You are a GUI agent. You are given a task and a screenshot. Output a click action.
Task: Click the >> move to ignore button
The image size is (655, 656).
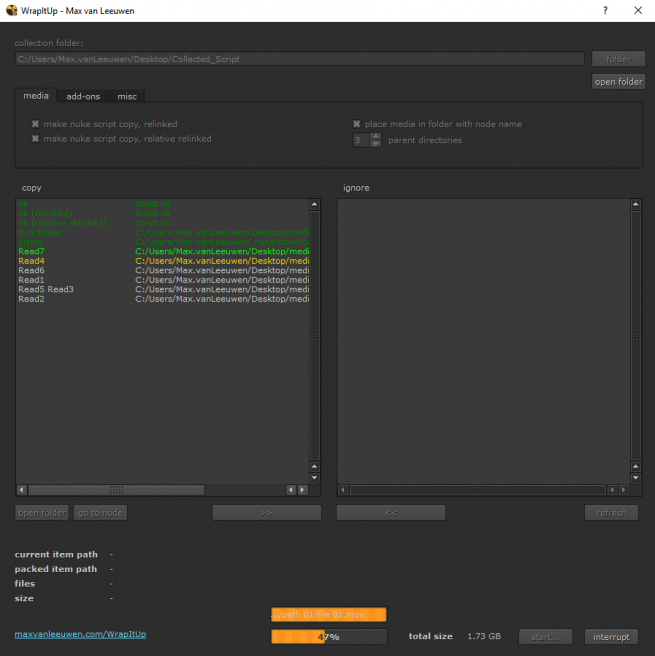point(267,512)
